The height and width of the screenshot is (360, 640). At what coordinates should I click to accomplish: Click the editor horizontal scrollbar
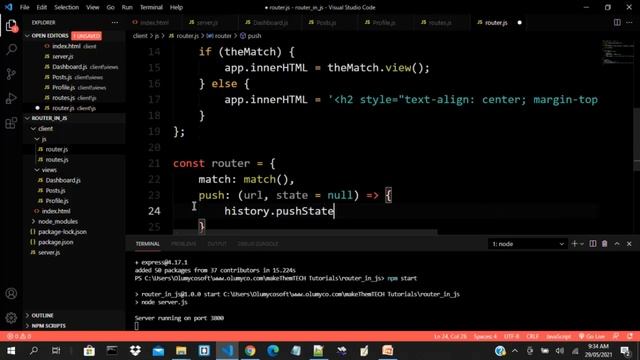305,232
